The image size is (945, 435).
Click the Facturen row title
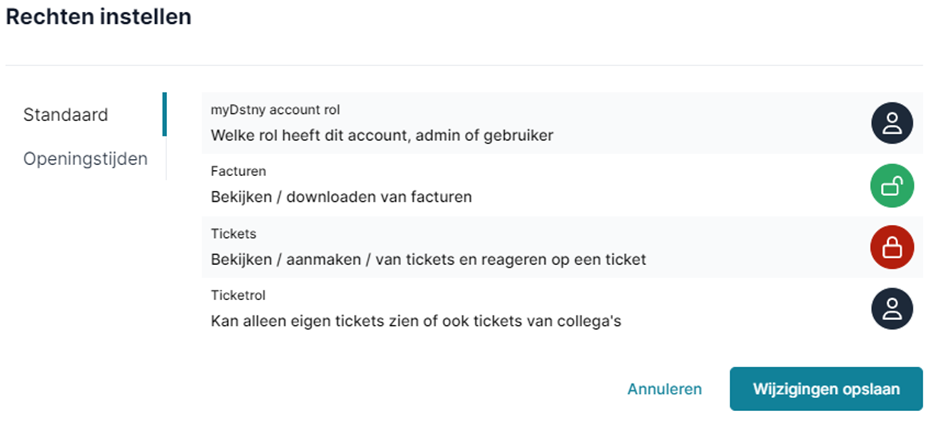(238, 172)
